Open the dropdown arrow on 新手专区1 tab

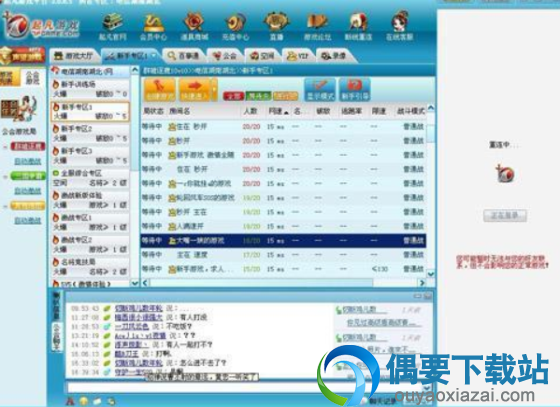154,55
